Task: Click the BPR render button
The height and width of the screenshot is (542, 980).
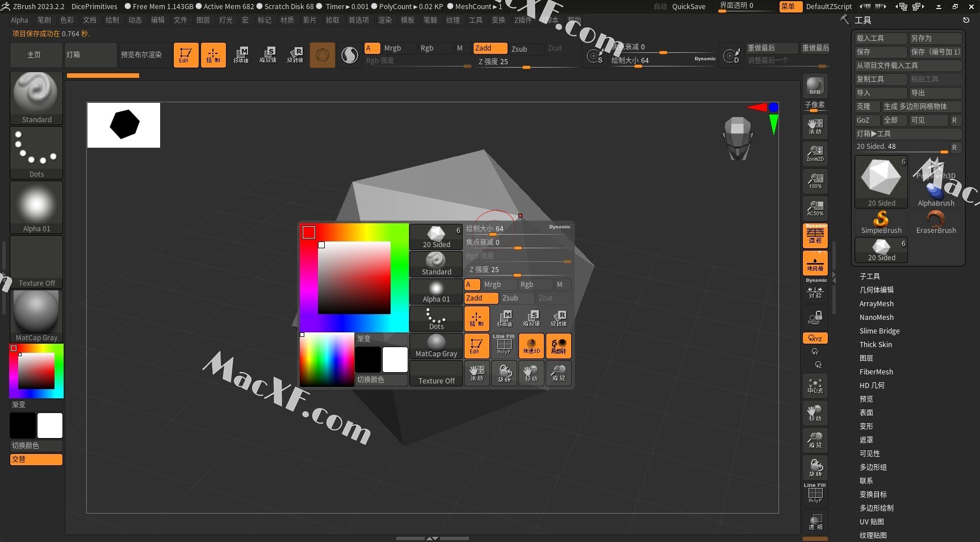Action: (815, 85)
